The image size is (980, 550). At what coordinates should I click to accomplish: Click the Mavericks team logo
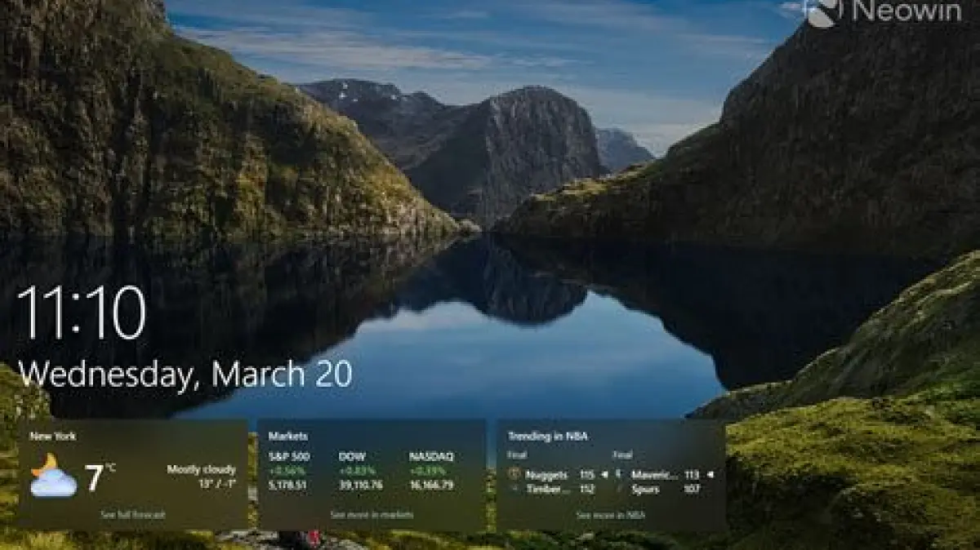618,474
